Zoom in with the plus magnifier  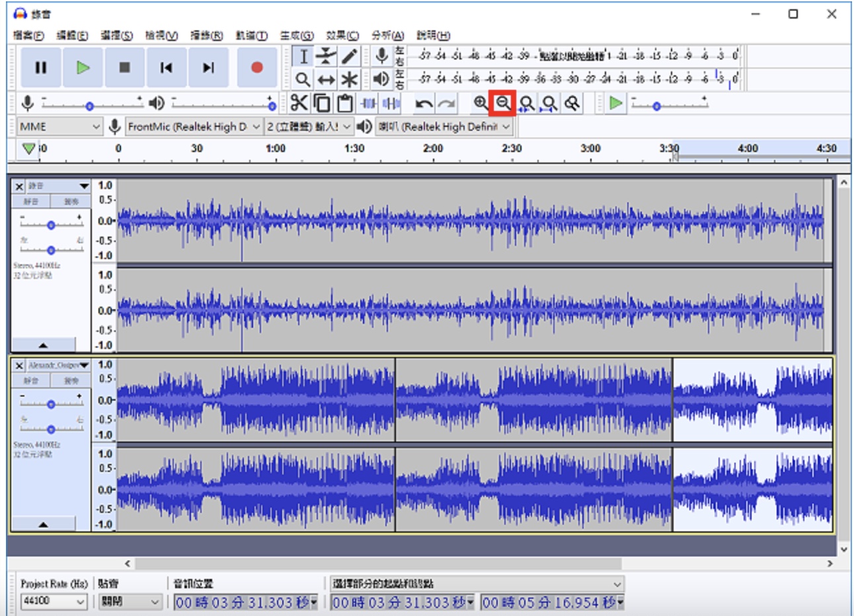(481, 103)
